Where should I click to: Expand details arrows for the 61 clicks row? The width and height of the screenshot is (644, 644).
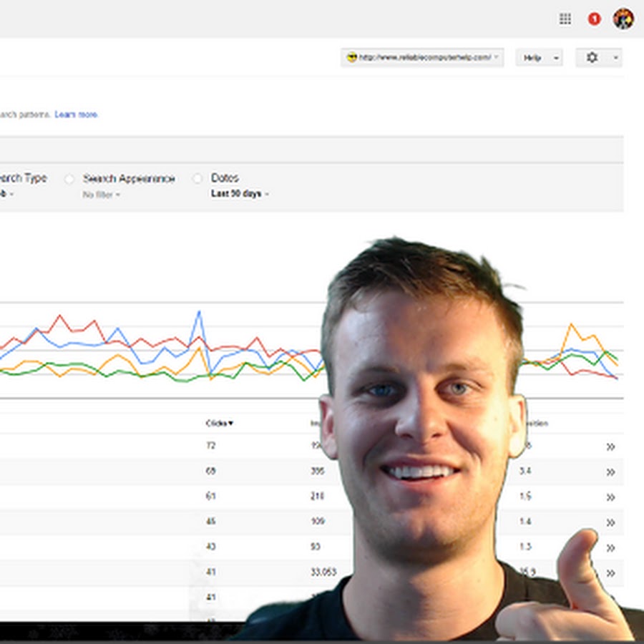(610, 497)
